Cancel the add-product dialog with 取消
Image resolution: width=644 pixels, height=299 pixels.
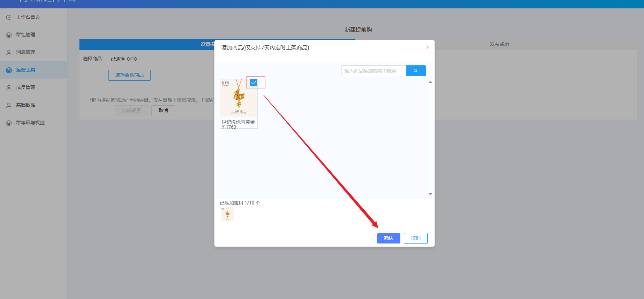[x=415, y=238]
